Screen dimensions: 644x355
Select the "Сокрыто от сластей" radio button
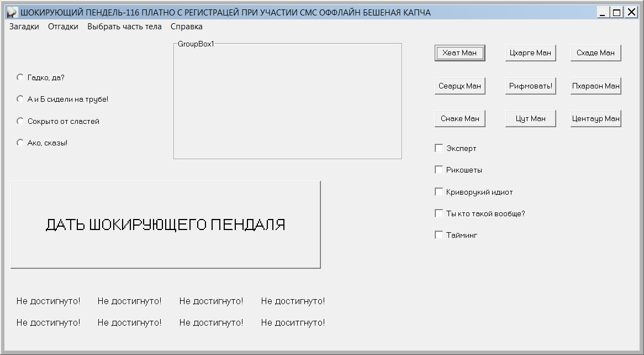20,121
